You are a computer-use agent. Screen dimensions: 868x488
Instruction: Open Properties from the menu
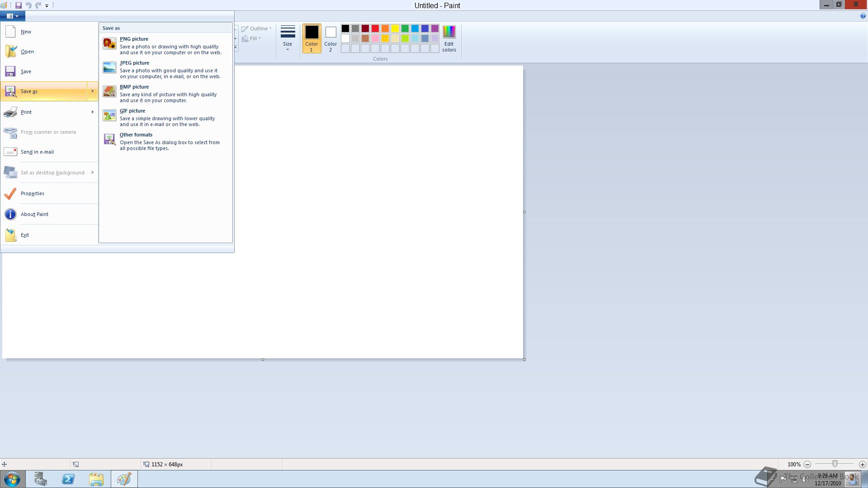pyautogui.click(x=49, y=193)
